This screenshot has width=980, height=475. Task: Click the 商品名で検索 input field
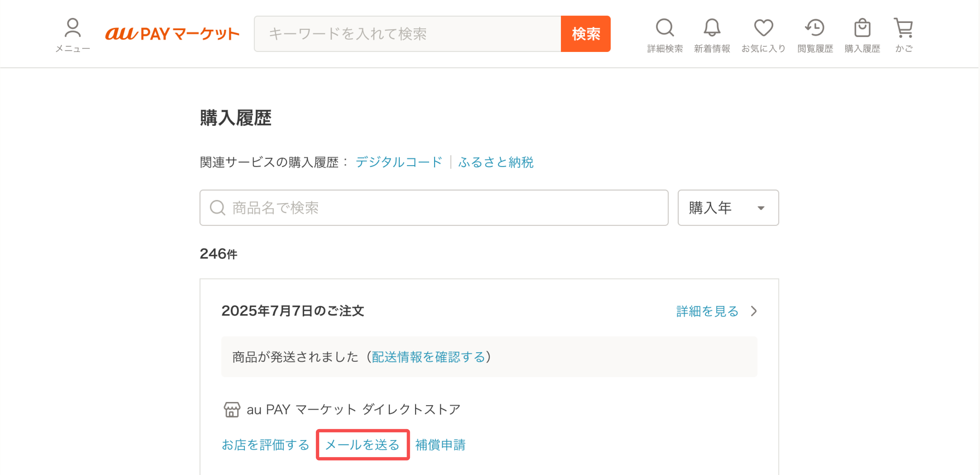coord(418,208)
